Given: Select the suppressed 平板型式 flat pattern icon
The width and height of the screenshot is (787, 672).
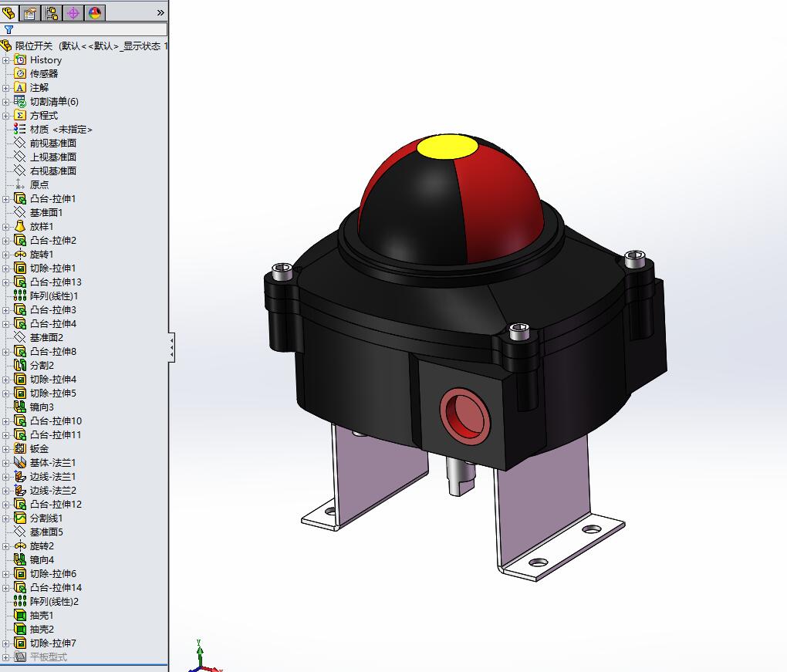Looking at the screenshot, I should pos(20,657).
